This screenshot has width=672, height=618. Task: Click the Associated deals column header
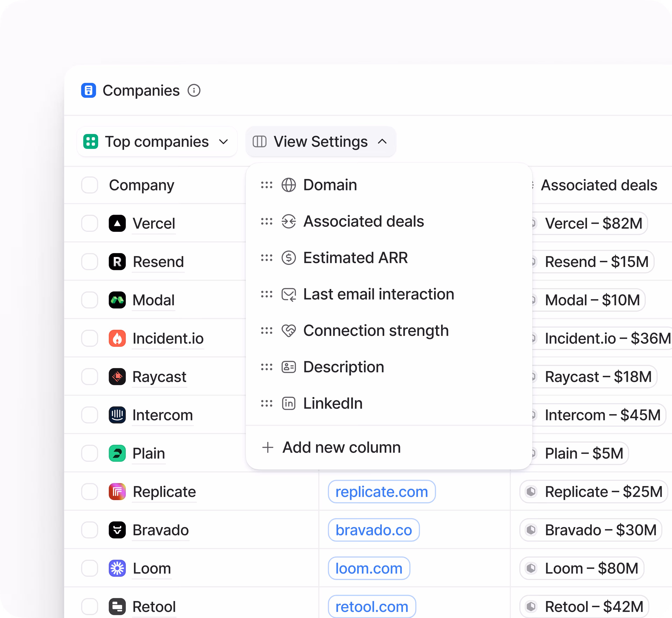599,185
